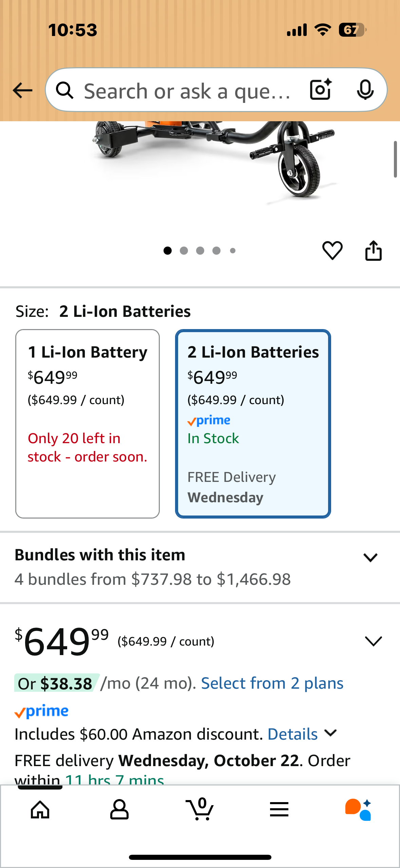Go to Home tab icon
The width and height of the screenshot is (400, 868).
pos(40,810)
